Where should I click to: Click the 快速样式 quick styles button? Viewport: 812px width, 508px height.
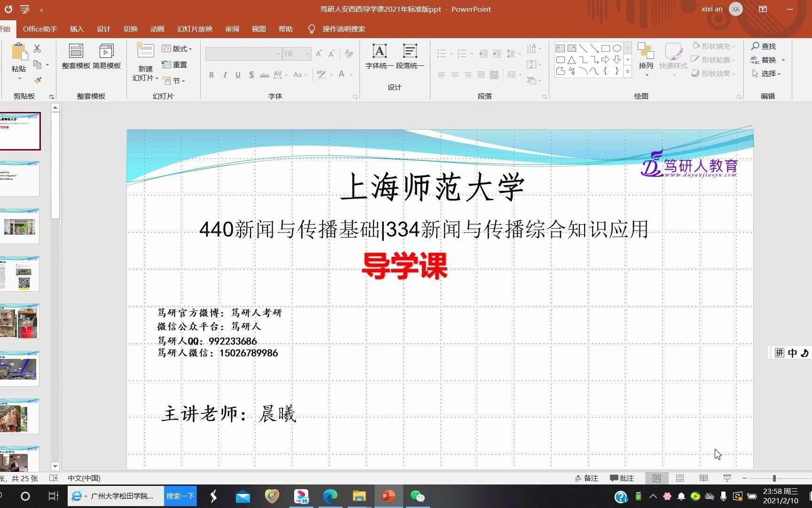point(673,56)
